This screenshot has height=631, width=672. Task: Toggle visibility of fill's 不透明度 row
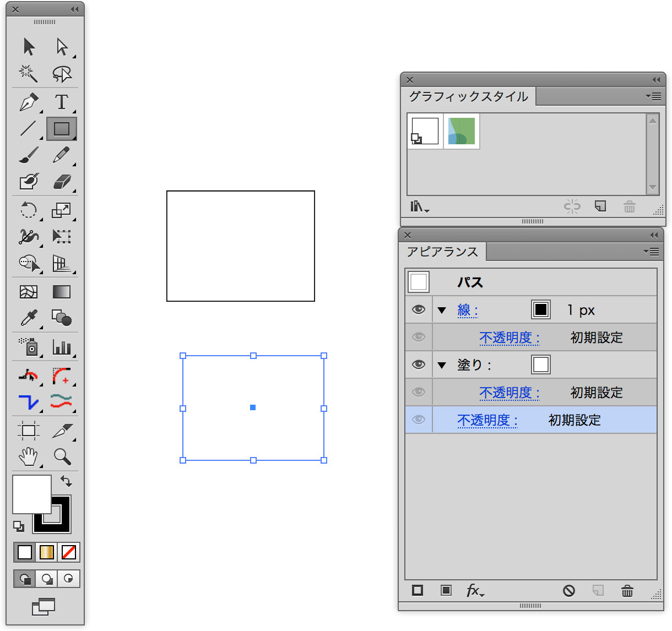tap(419, 392)
